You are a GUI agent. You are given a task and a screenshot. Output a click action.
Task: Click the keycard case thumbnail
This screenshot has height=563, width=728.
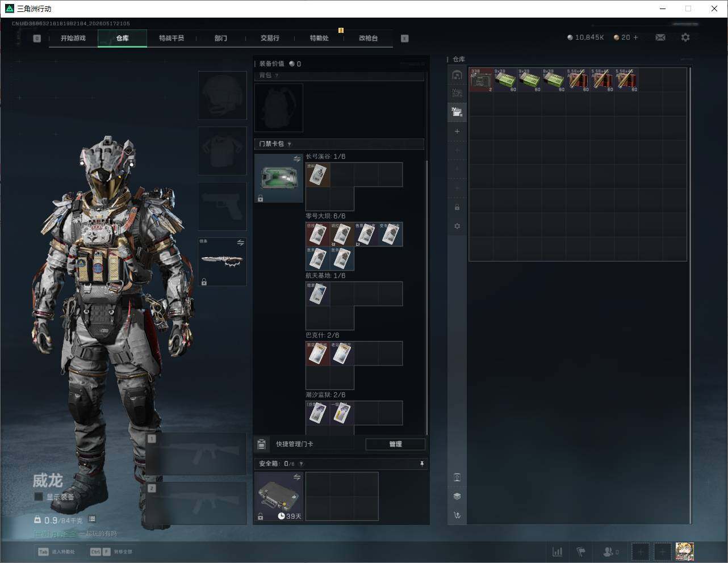[279, 178]
